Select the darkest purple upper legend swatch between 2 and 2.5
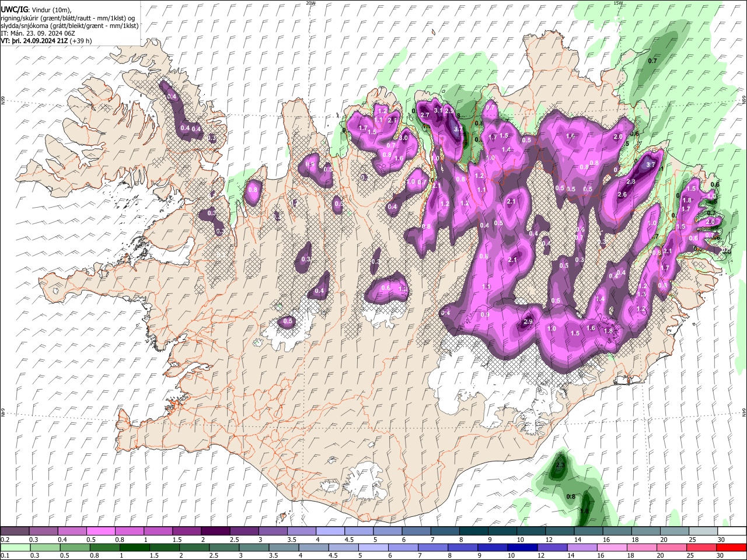The image size is (747, 560). tap(215, 531)
